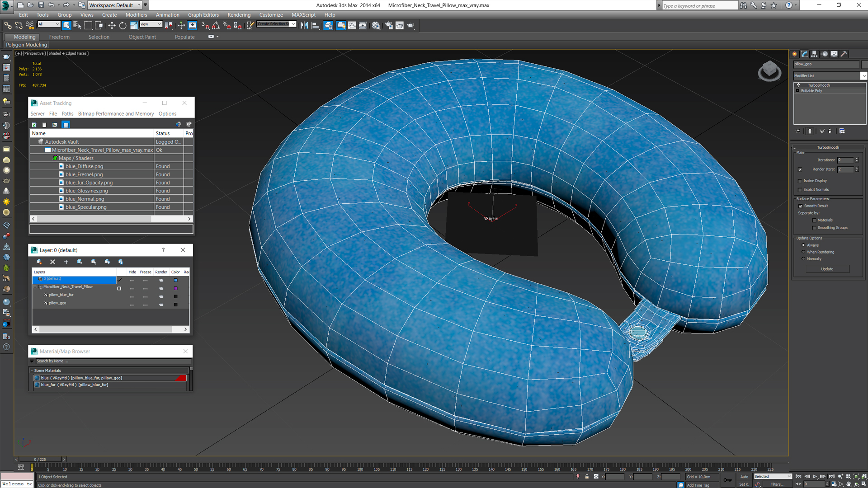Open the Utilities hammer panel tab
Image resolution: width=868 pixels, height=488 pixels.
(x=844, y=54)
